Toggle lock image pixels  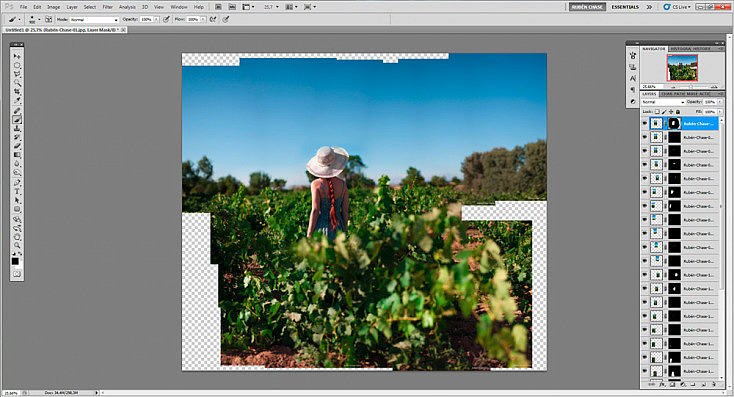(664, 112)
